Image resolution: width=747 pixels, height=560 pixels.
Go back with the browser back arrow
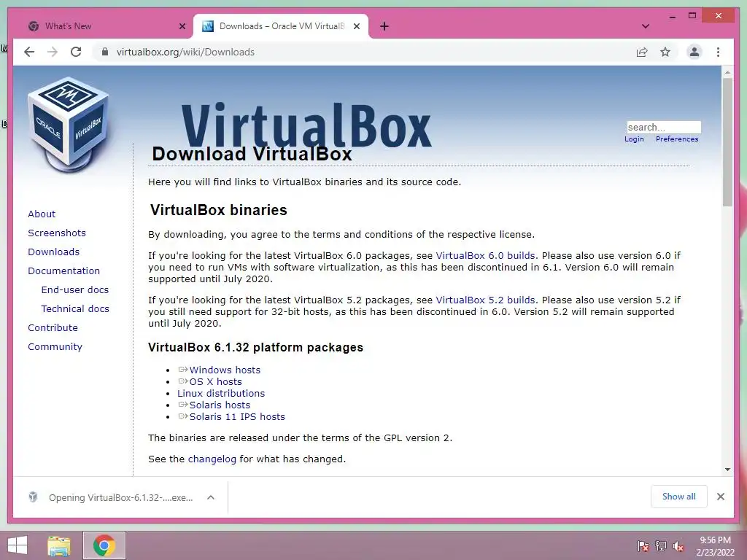[x=29, y=52]
